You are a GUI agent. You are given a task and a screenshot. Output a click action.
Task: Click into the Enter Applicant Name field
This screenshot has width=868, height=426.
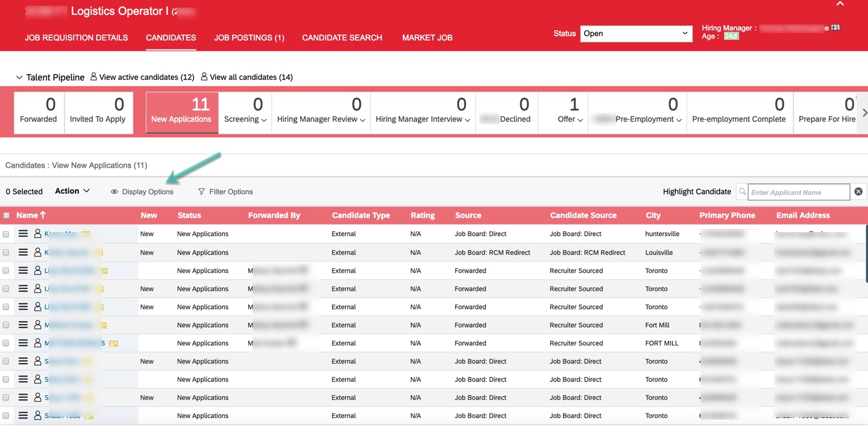pos(798,192)
